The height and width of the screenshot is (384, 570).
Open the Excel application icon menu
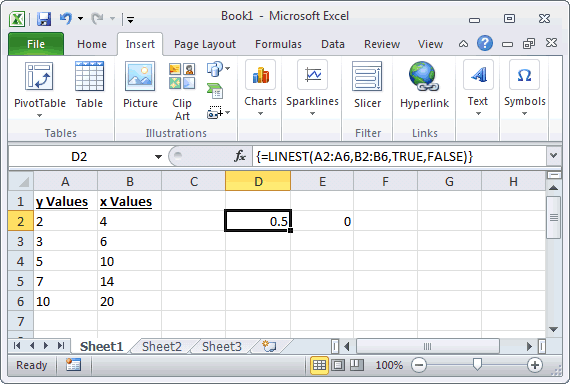click(x=17, y=19)
